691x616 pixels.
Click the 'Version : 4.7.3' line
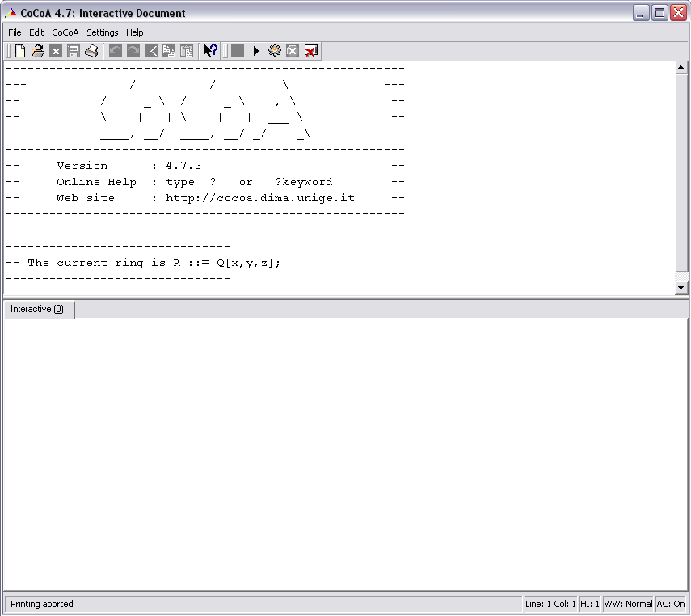129,166
